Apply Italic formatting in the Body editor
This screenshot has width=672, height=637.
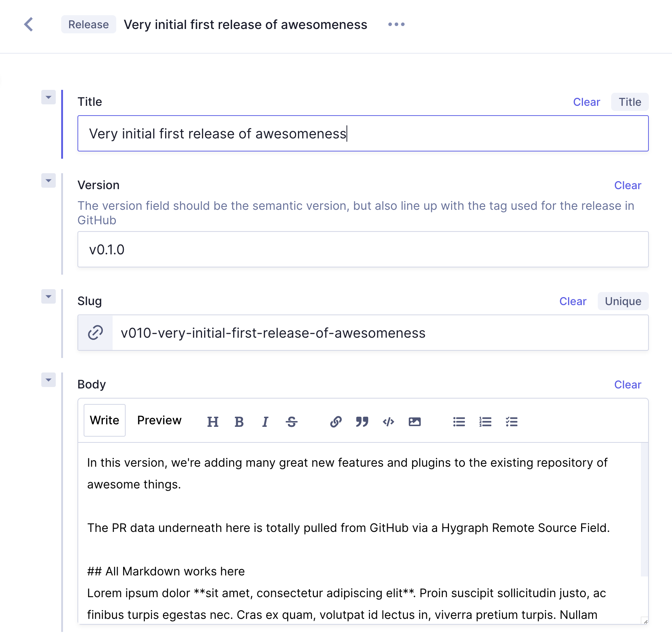pos(265,421)
